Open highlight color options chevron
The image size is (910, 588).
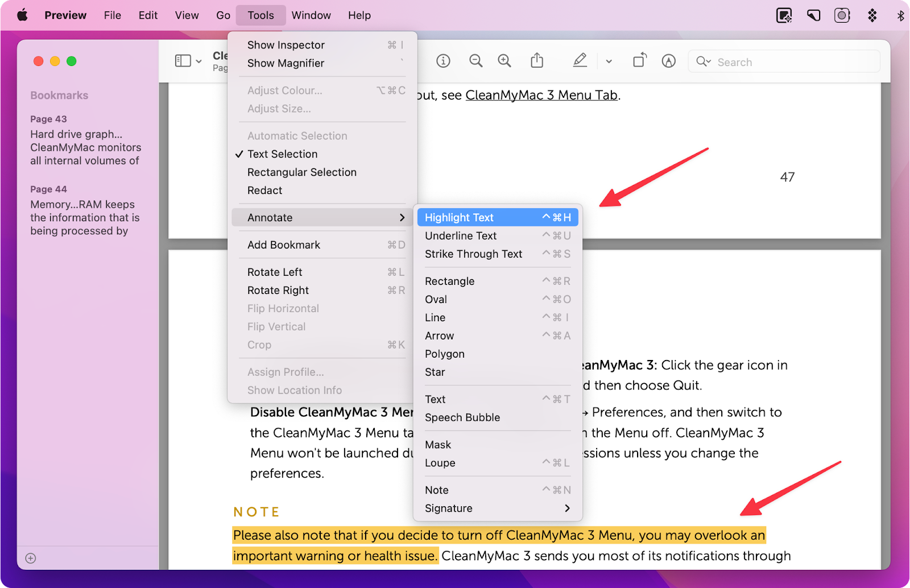[x=609, y=61]
